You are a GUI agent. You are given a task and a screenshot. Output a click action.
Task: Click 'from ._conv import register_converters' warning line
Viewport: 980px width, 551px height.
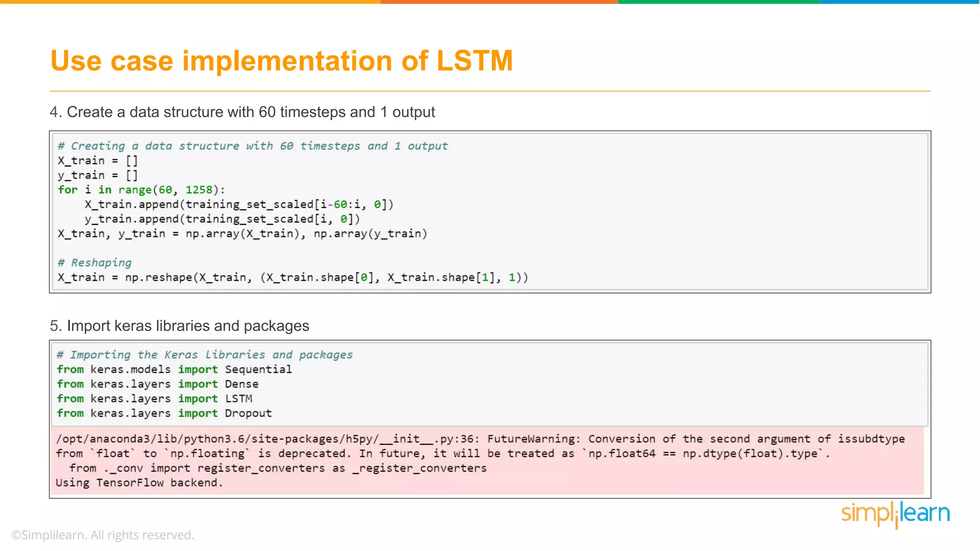pos(278,468)
